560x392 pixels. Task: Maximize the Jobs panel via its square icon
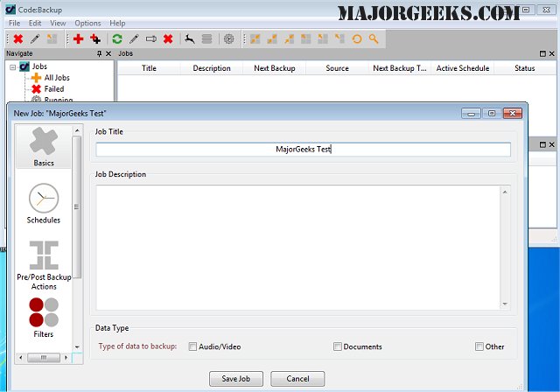(542, 54)
